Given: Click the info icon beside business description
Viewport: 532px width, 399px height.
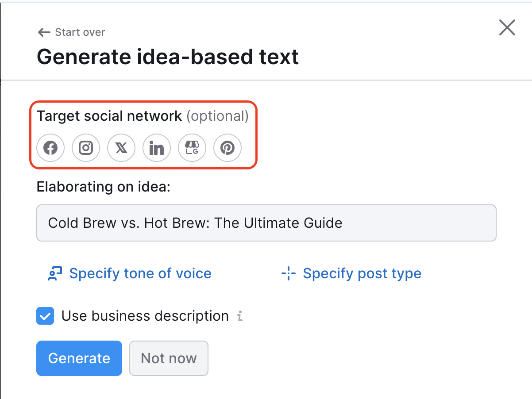Looking at the screenshot, I should [240, 316].
